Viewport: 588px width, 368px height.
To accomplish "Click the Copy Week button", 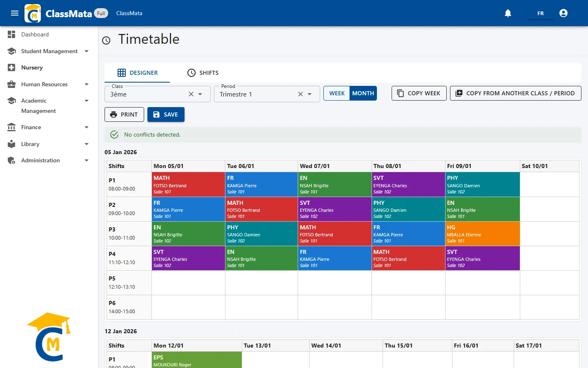I will [x=419, y=93].
